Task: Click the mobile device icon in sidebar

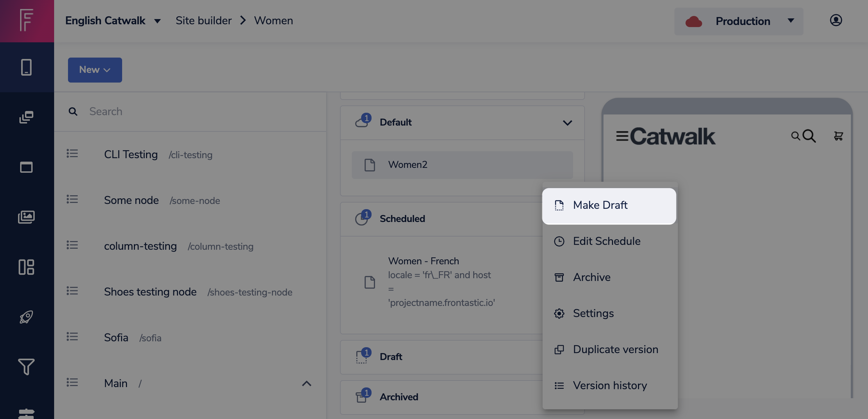Action: pyautogui.click(x=26, y=67)
